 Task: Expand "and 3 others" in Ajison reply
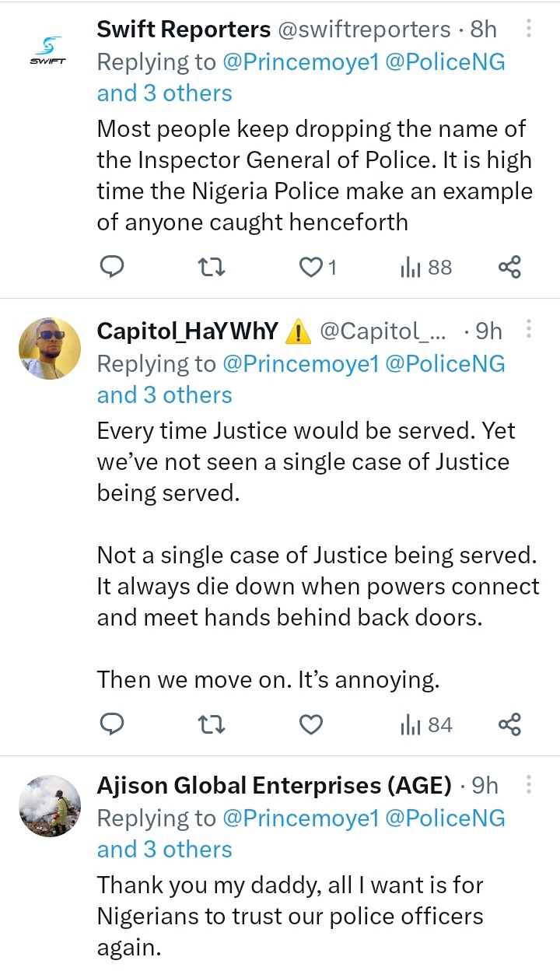(164, 850)
